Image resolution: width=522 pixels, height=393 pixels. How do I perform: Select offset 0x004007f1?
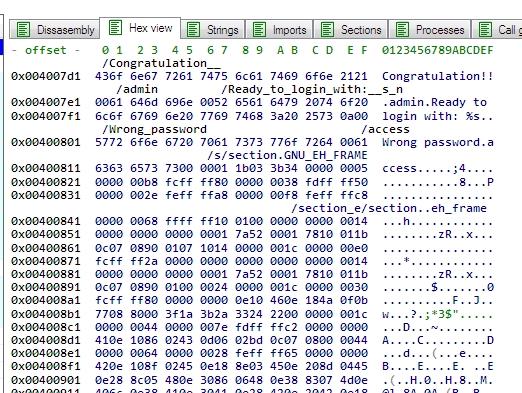point(46,116)
